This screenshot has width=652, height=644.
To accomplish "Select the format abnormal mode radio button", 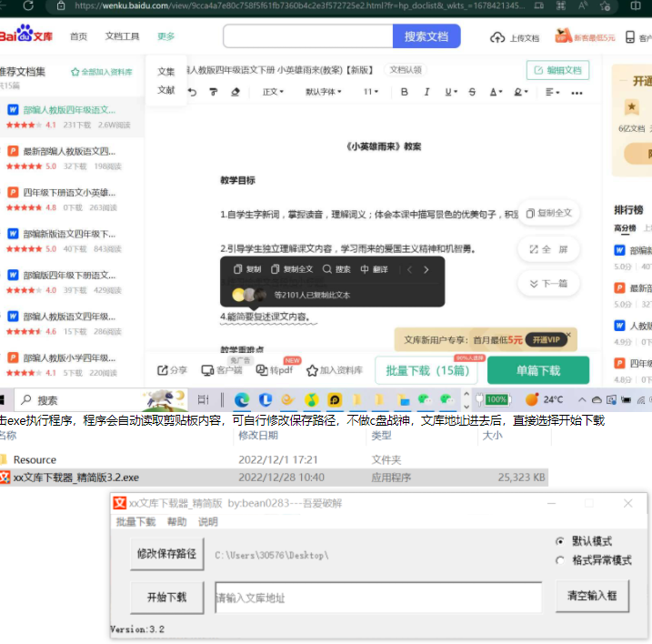I will (x=559, y=560).
